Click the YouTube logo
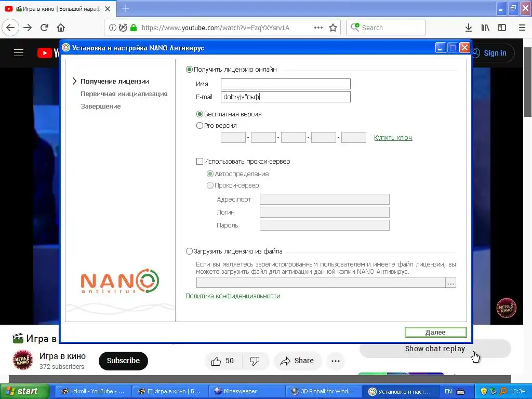The width and height of the screenshot is (532, 399). coord(47,53)
